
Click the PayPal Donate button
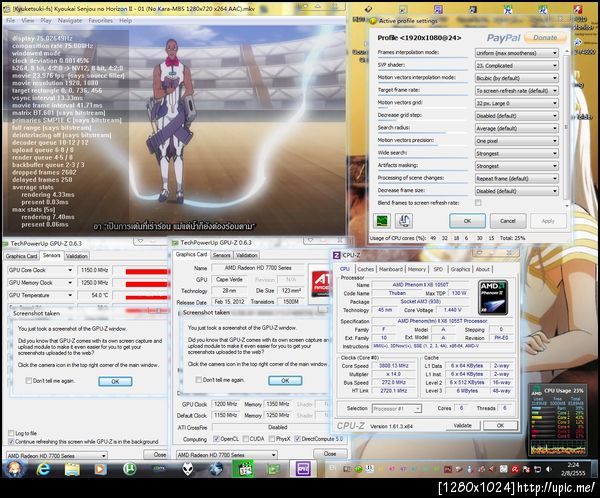click(x=545, y=38)
